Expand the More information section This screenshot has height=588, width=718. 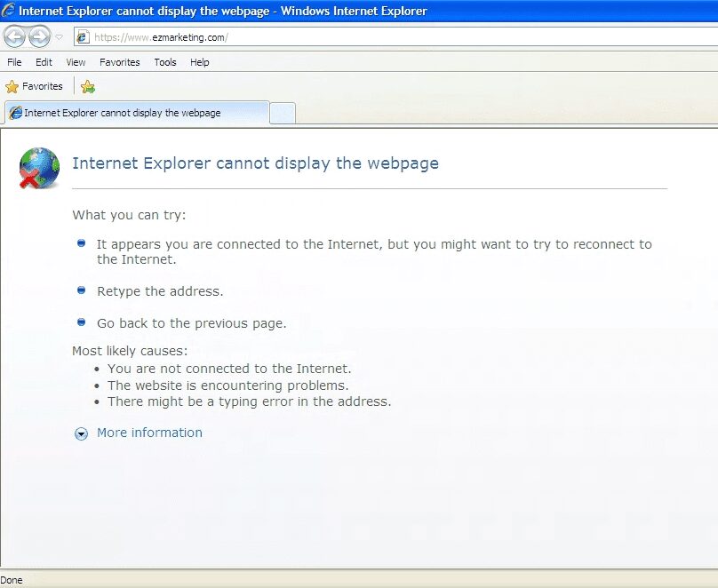tap(149, 433)
